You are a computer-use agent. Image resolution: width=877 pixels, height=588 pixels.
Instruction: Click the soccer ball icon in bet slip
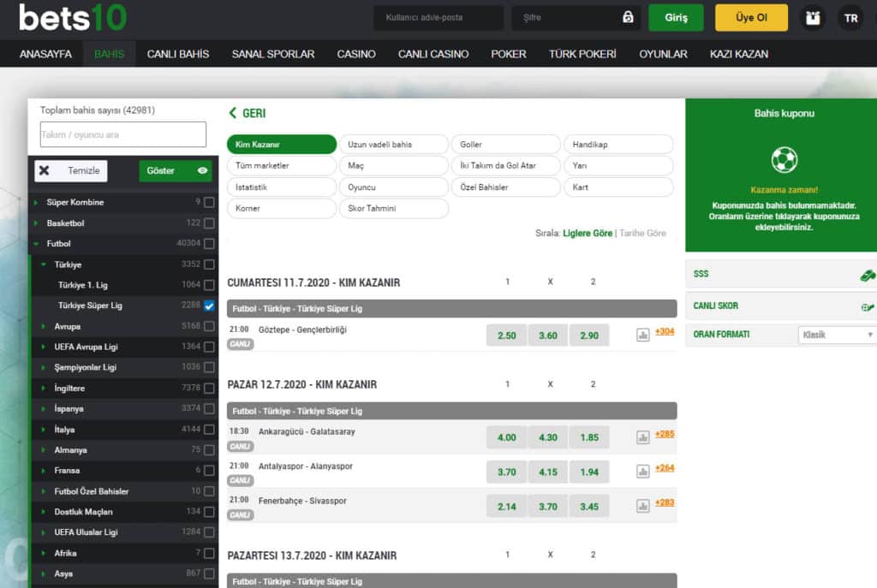tap(785, 160)
